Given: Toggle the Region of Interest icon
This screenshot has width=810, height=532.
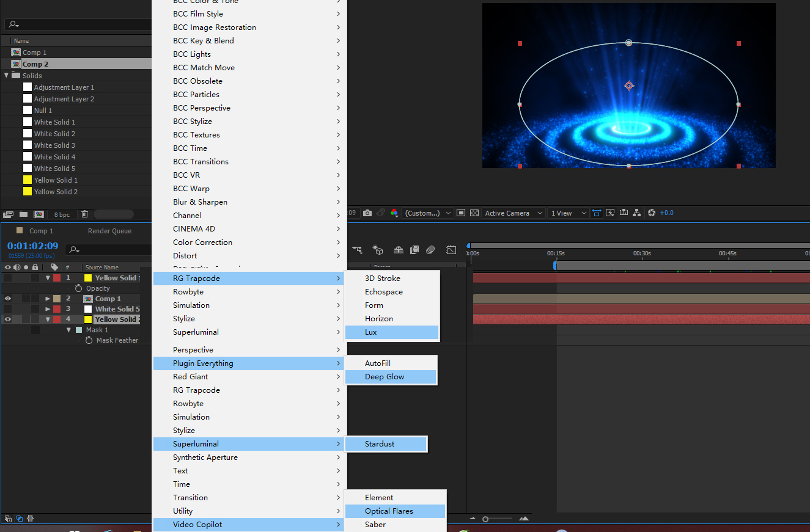Looking at the screenshot, I should click(460, 213).
